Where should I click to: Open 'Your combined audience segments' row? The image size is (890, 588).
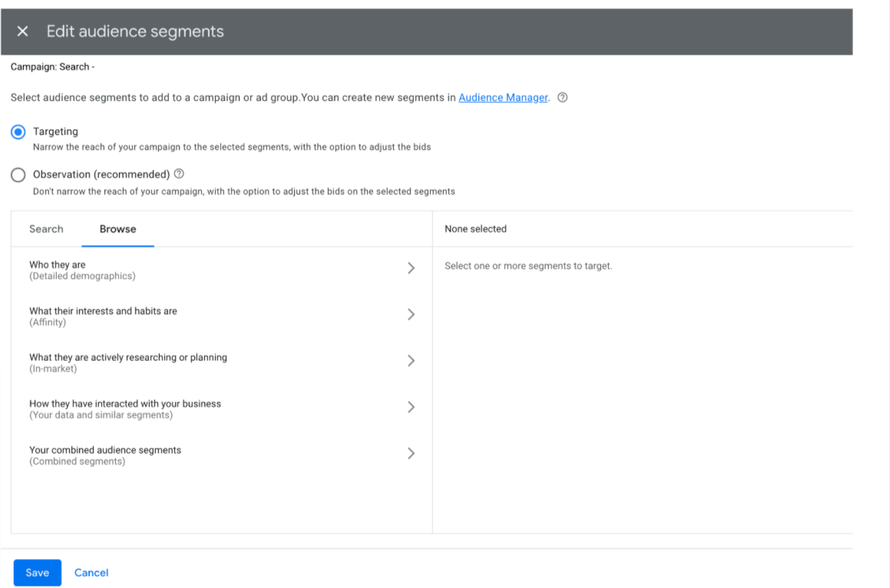point(105,455)
